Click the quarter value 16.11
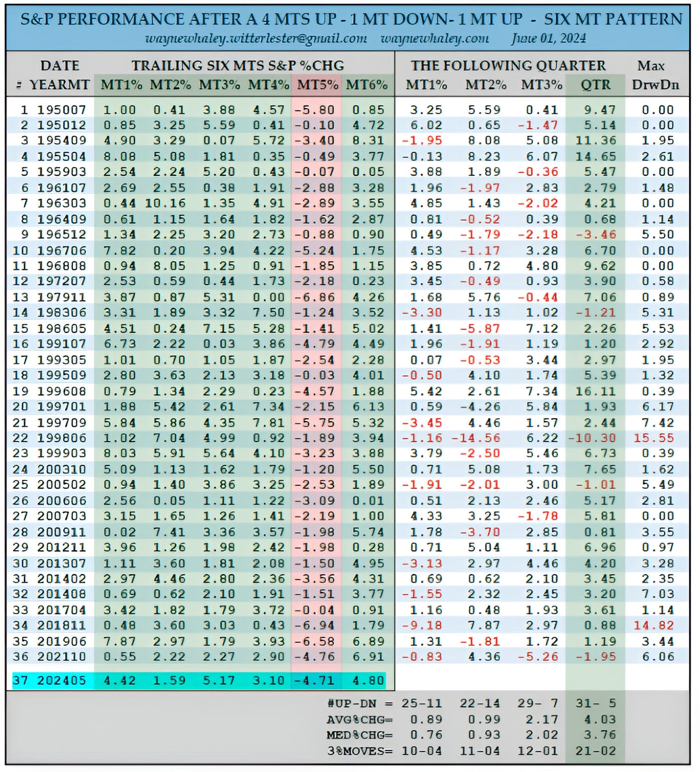700x772 pixels. pyautogui.click(x=596, y=391)
